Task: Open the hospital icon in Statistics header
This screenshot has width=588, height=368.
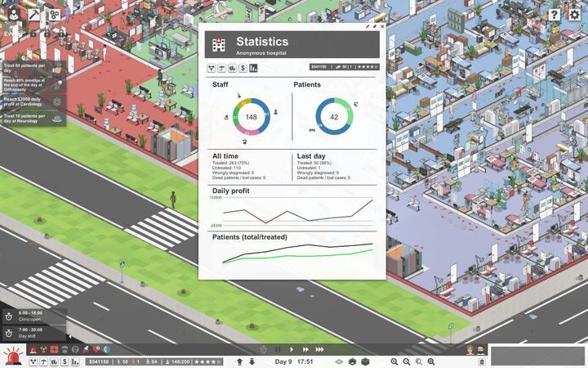Action: coord(219,44)
